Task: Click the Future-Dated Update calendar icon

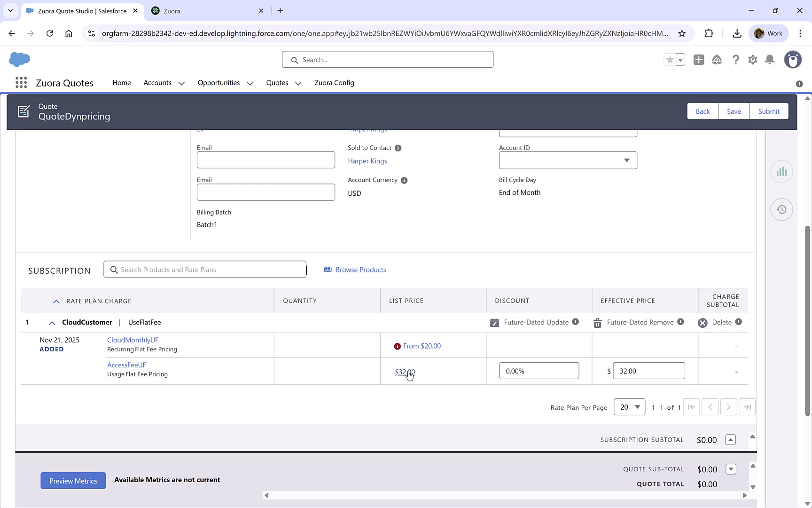Action: click(494, 323)
